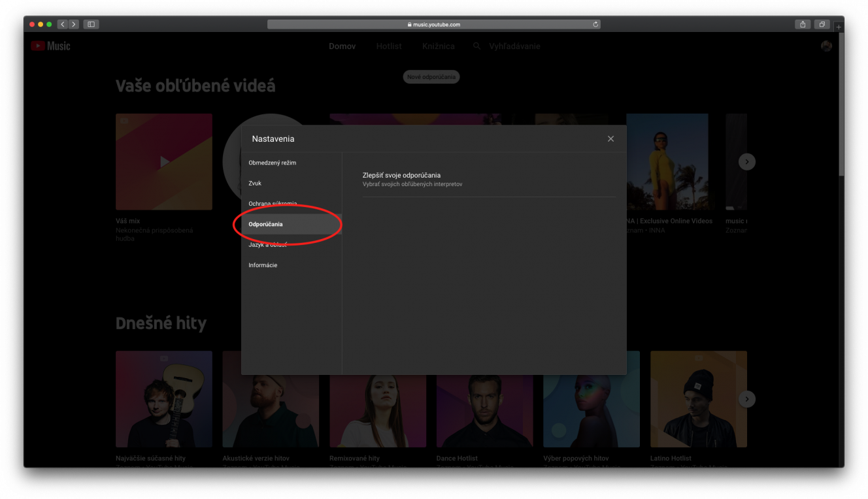Open Akustické verzie hitov playlist thumbnail
Screen dimensions: 868x499
[x=271, y=399]
